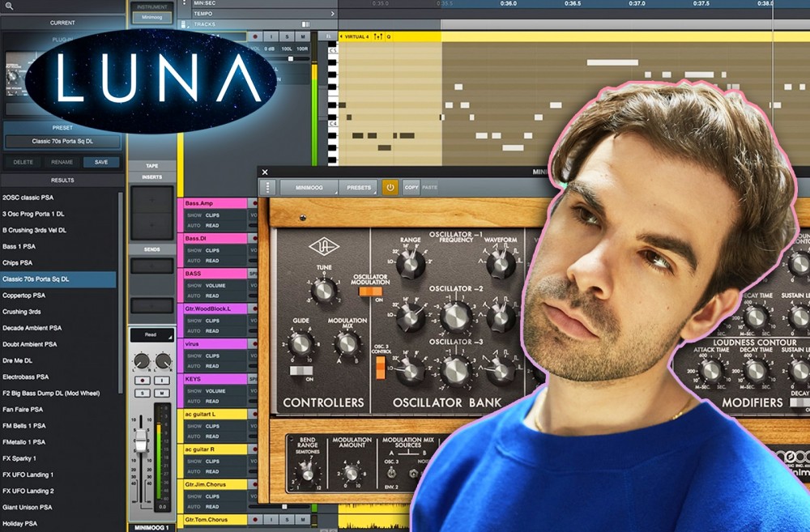The height and width of the screenshot is (532, 810).
Task: Arm record on the Bass.DI track
Action: pos(254,239)
